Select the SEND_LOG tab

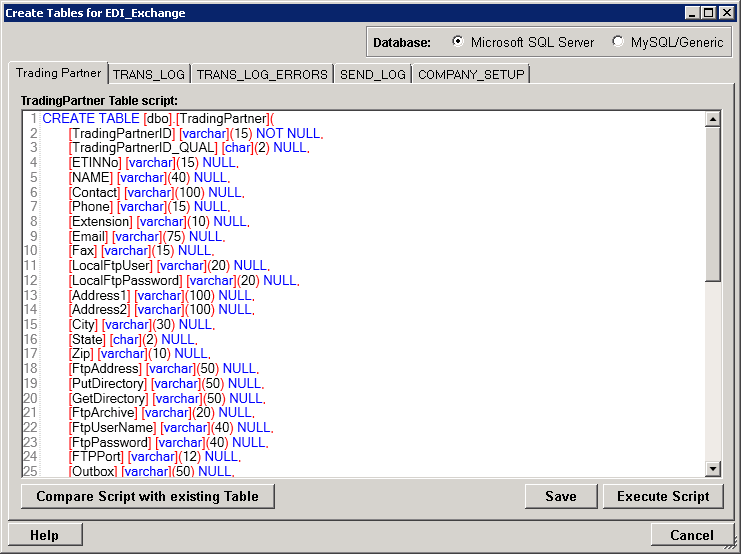pyautogui.click(x=373, y=74)
